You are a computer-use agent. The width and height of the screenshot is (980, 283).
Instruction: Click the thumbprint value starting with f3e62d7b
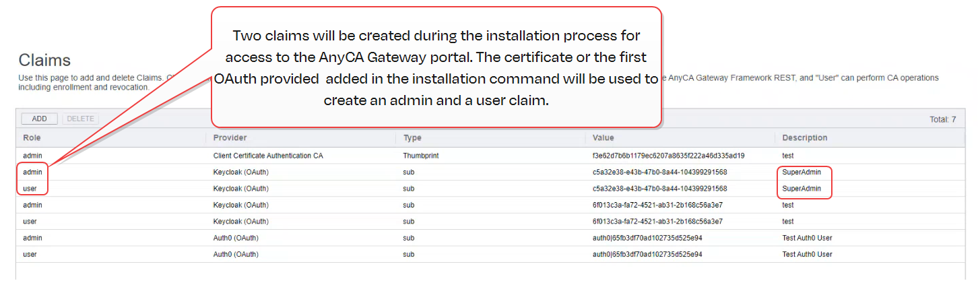[x=668, y=156]
